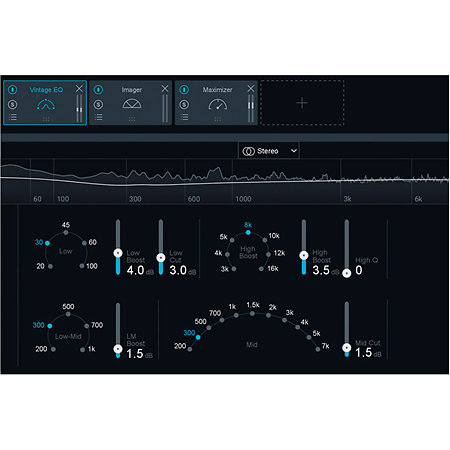Set Low-Mid frequency to 700
Image resolution: width=450 pixels, height=450 pixels.
tap(87, 326)
